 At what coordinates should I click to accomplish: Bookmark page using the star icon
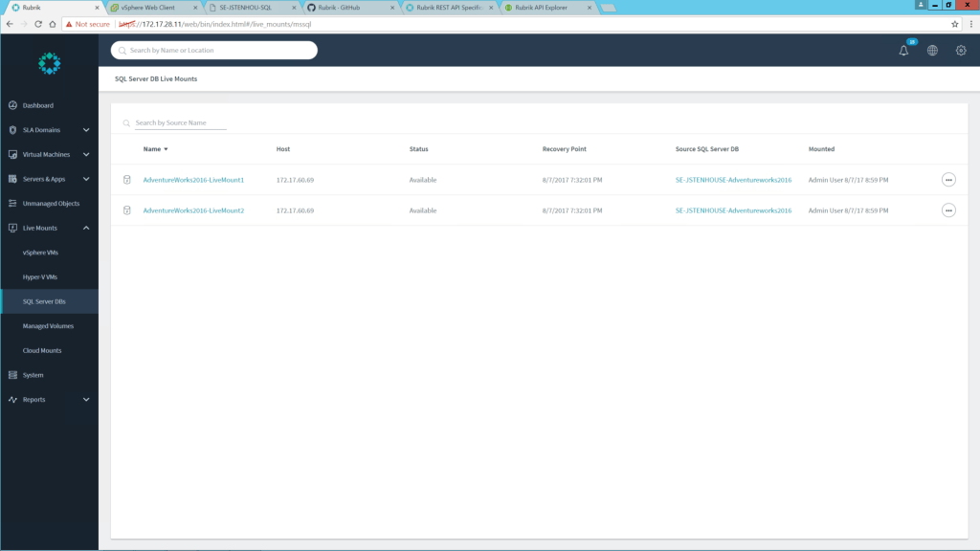pyautogui.click(x=955, y=24)
